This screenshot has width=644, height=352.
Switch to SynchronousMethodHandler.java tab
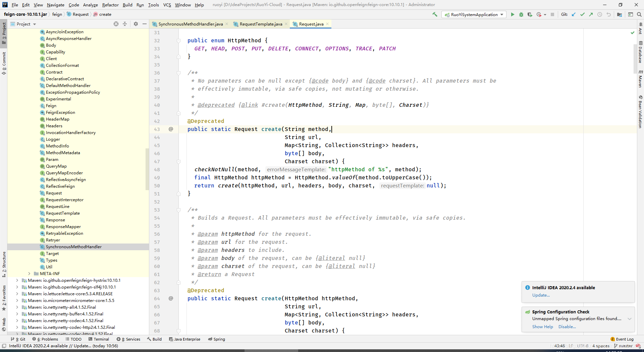[x=190, y=24]
